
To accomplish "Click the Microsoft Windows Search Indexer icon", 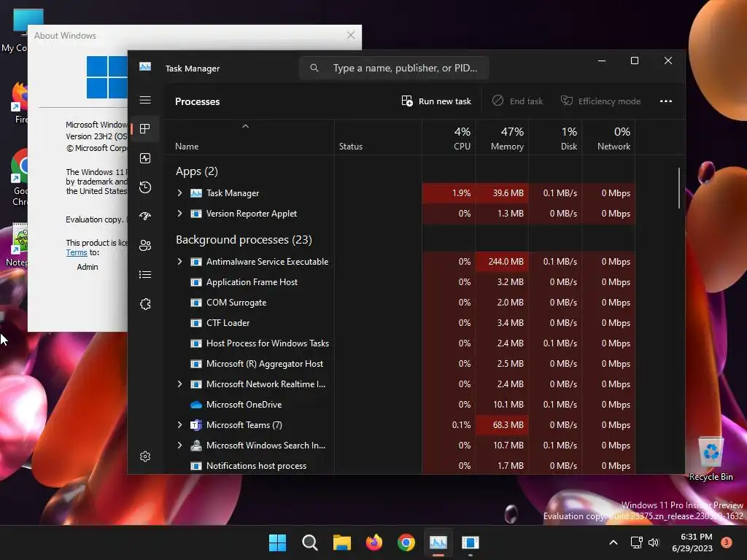I will pos(196,446).
